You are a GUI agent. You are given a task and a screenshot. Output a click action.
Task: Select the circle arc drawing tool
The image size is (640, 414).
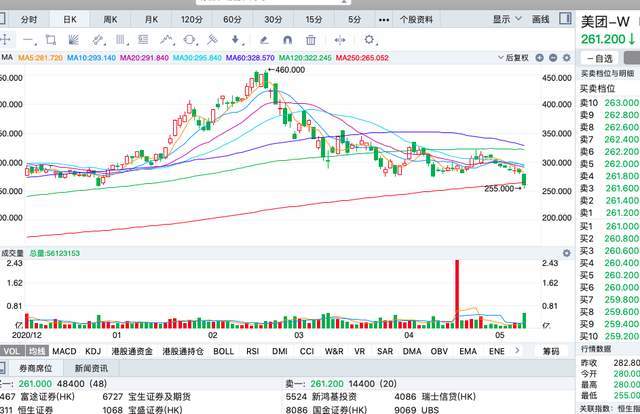pyautogui.click(x=189, y=40)
